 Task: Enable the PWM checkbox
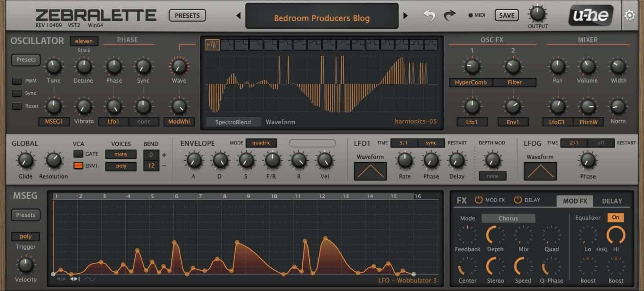click(17, 81)
